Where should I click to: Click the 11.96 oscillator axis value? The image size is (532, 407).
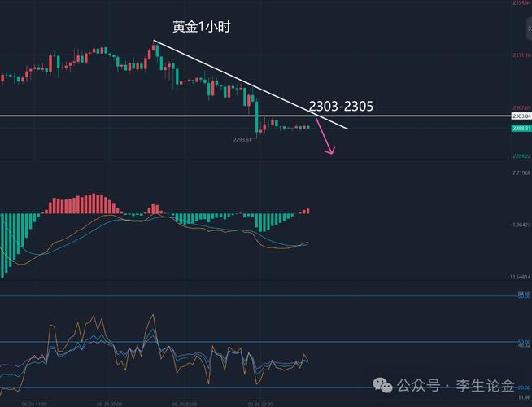(x=525, y=397)
